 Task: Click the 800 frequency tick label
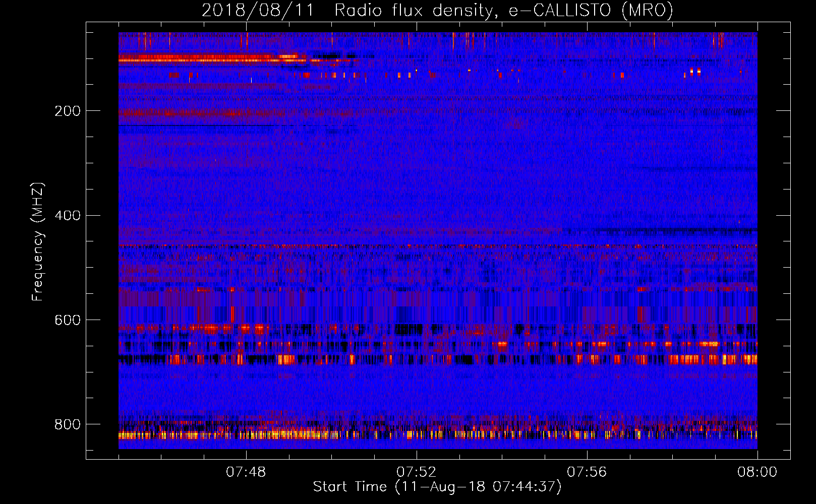[67, 424]
